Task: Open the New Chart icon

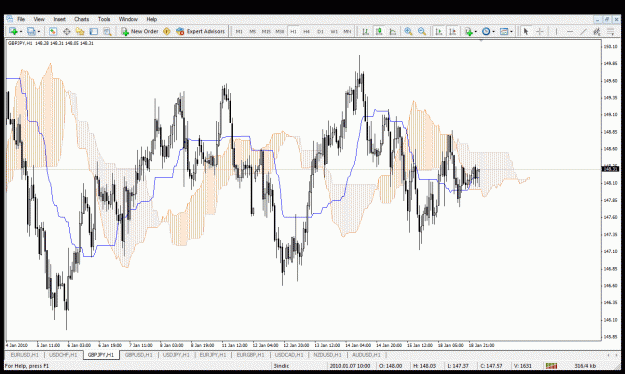Action: (x=13, y=31)
